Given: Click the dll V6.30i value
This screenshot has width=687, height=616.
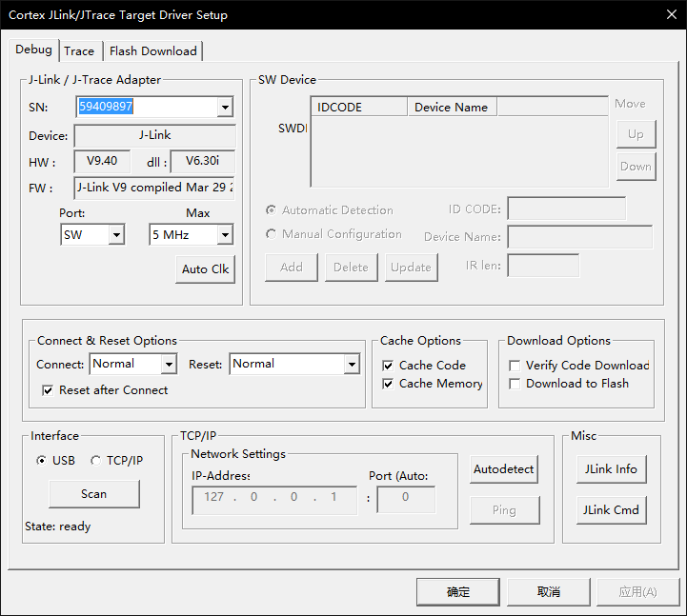Looking at the screenshot, I should pos(202,161).
